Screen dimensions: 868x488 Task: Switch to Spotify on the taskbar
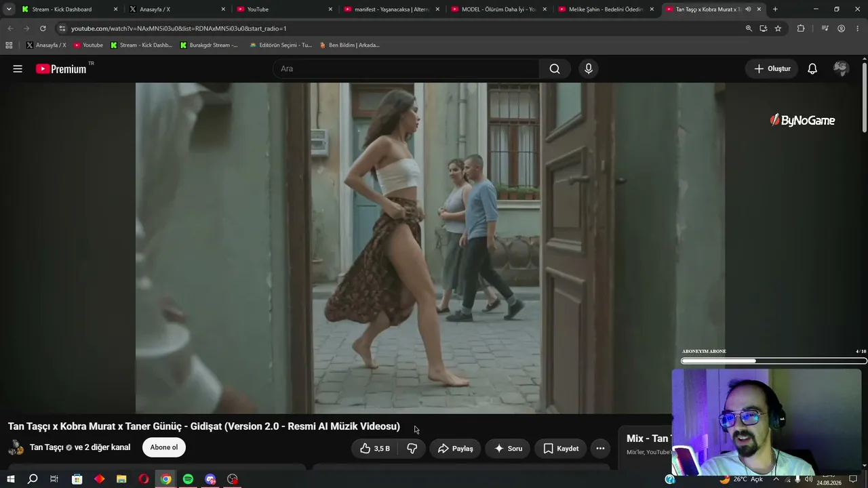[x=188, y=479]
